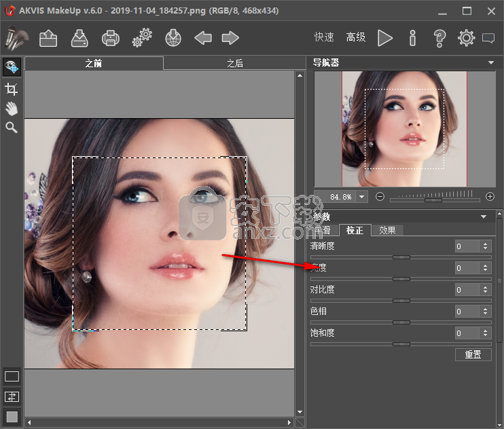Viewport: 504px width, 429px height.
Task: Click the gray square icon in sidebar
Action: click(12, 417)
